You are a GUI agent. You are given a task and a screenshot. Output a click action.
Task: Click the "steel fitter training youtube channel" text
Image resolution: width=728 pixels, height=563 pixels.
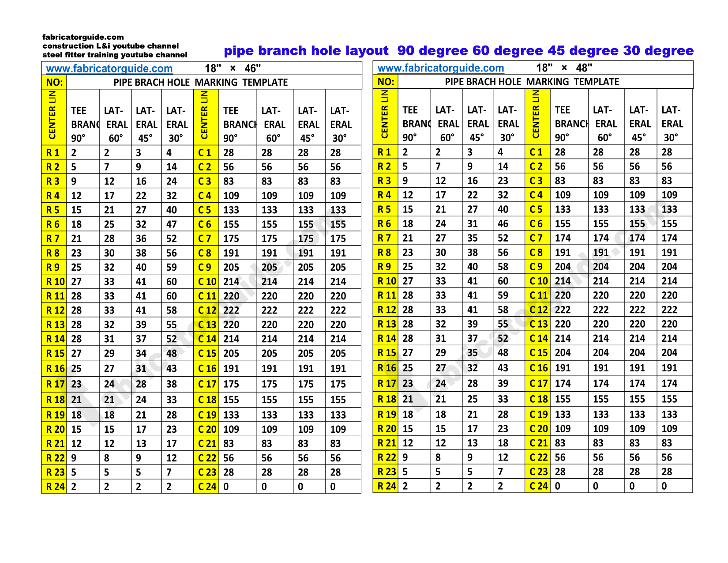(115, 55)
